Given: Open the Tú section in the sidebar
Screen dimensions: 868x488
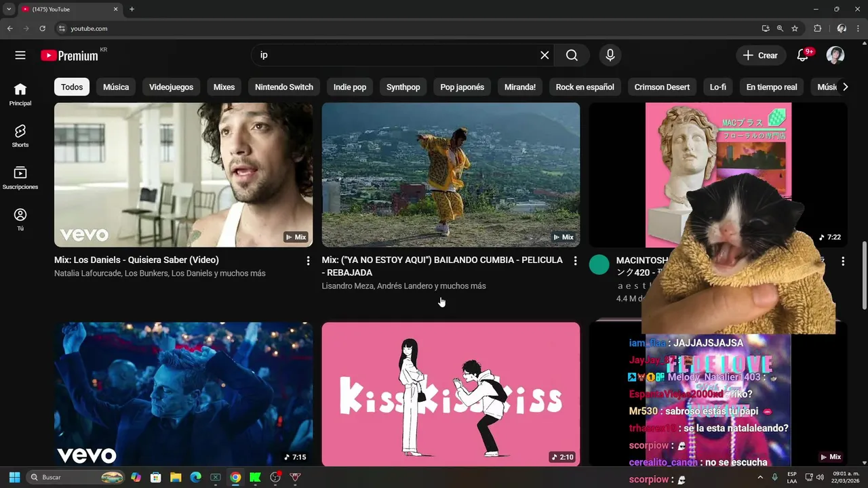Looking at the screenshot, I should (x=20, y=220).
